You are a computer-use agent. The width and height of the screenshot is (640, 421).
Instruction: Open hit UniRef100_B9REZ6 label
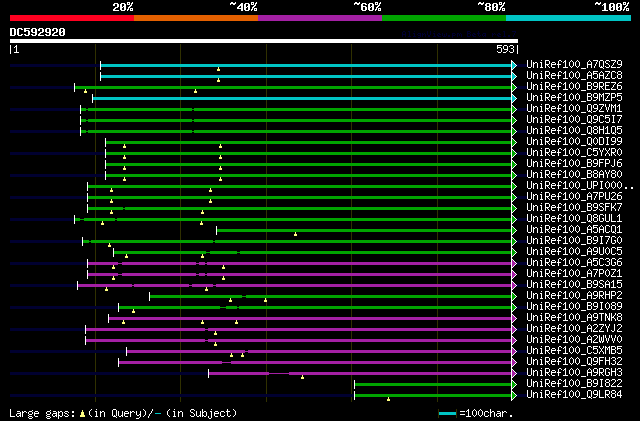pyautogui.click(x=574, y=87)
